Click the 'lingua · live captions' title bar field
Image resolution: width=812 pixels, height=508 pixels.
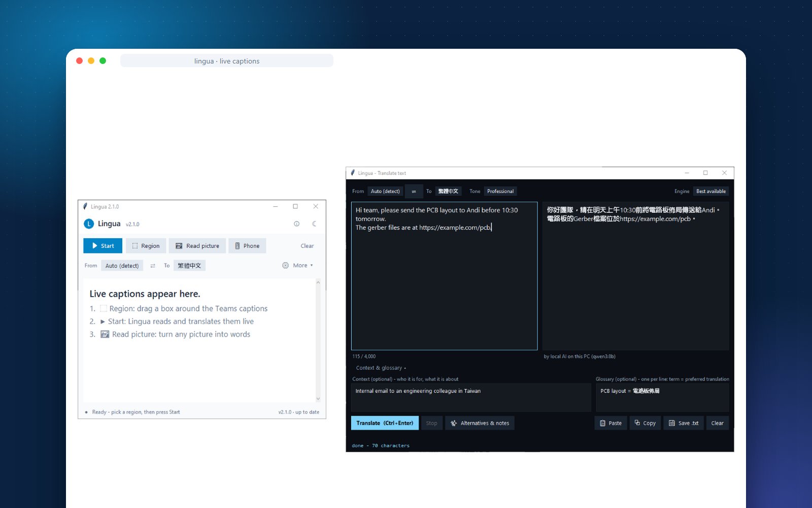[x=227, y=61]
